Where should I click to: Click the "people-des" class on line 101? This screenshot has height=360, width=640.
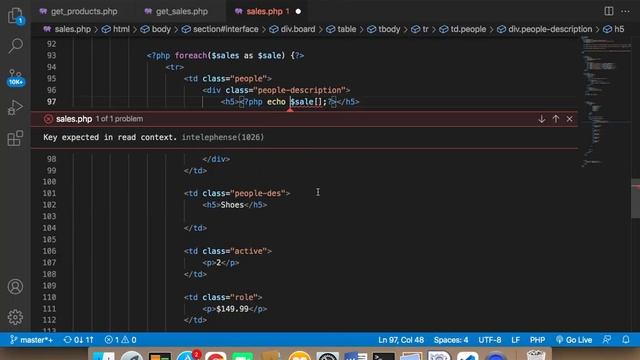point(258,193)
